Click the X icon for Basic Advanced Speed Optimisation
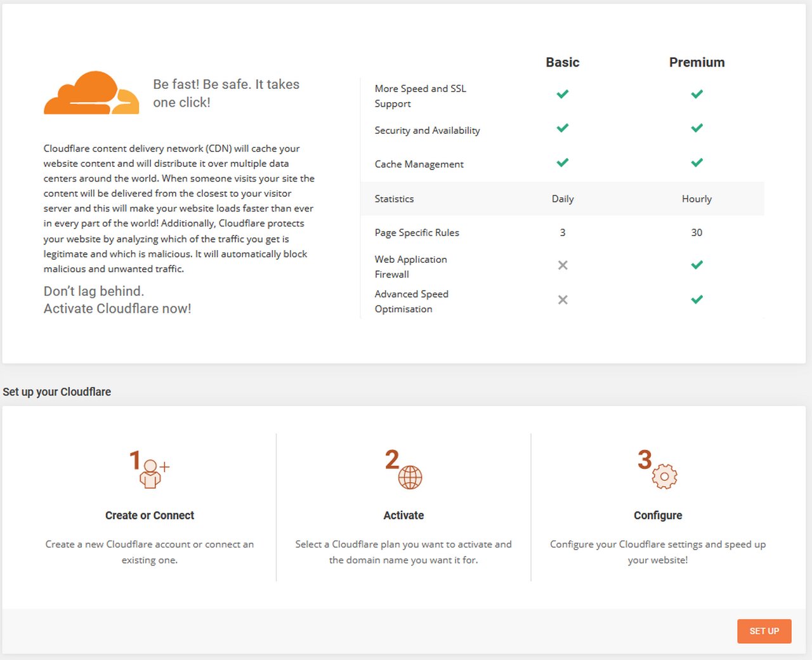Image resolution: width=812 pixels, height=660 pixels. pos(562,300)
